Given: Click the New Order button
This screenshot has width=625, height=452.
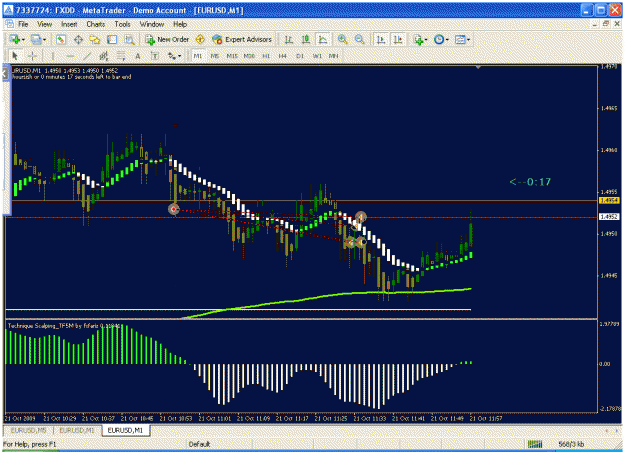Looking at the screenshot, I should pyautogui.click(x=167, y=39).
